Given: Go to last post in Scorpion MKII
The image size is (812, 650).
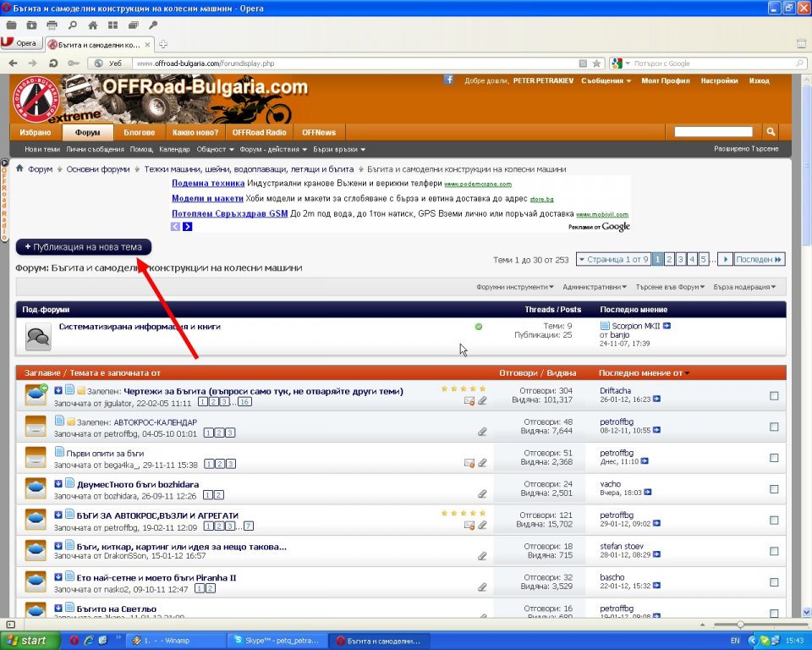Looking at the screenshot, I should tap(667, 326).
